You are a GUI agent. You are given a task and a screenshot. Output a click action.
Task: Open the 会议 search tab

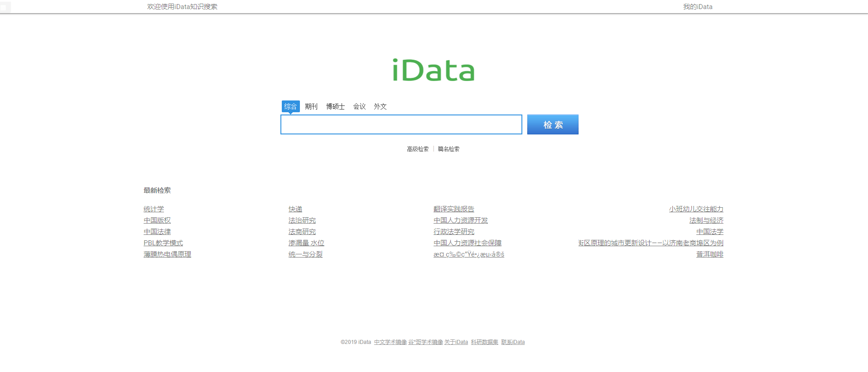[359, 106]
